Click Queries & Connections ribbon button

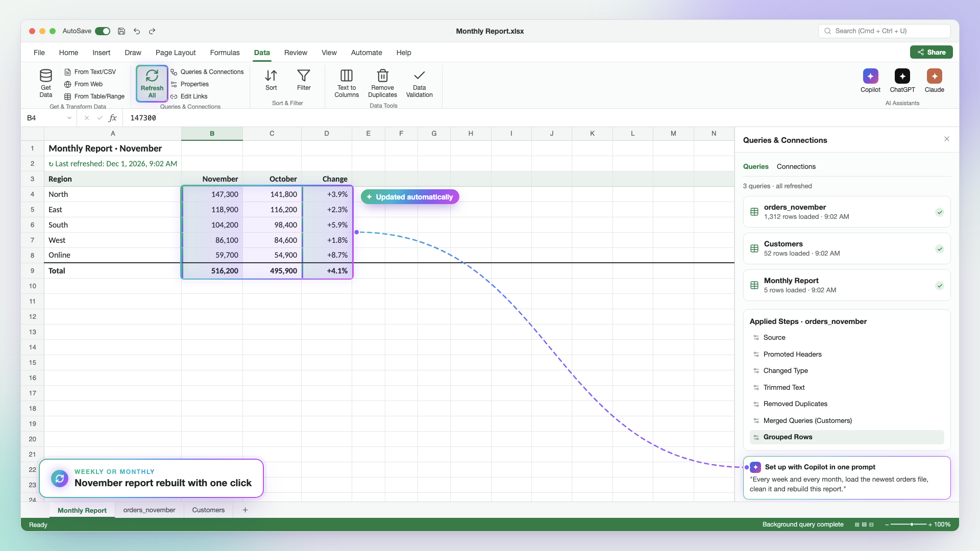[207, 72]
